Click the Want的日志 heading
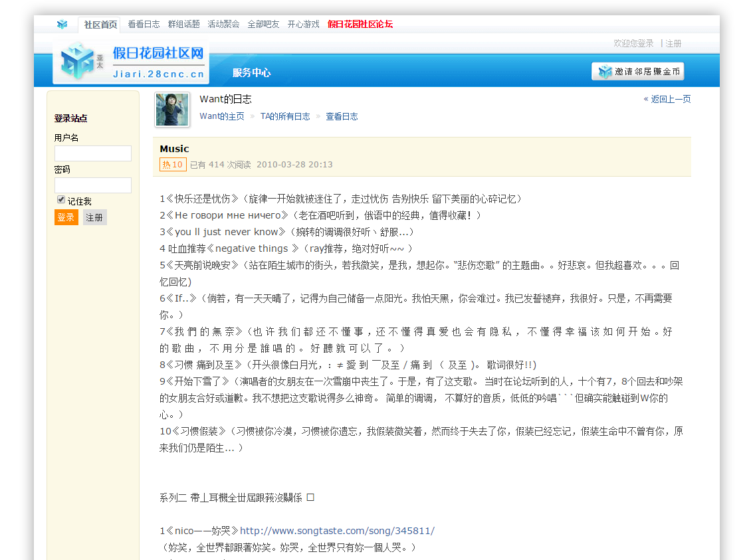The image size is (753, 560). pyautogui.click(x=226, y=99)
